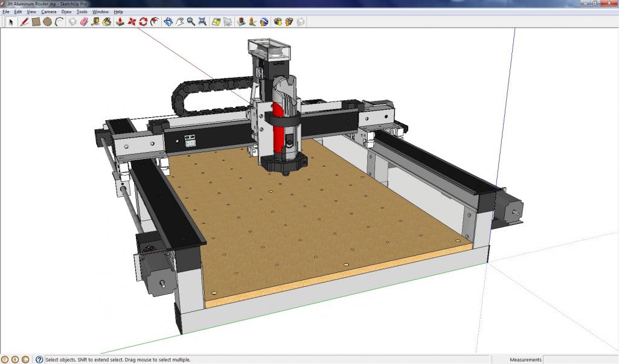619x364 pixels.
Task: Click the Instructor help question-mark icon
Action: 39,360
